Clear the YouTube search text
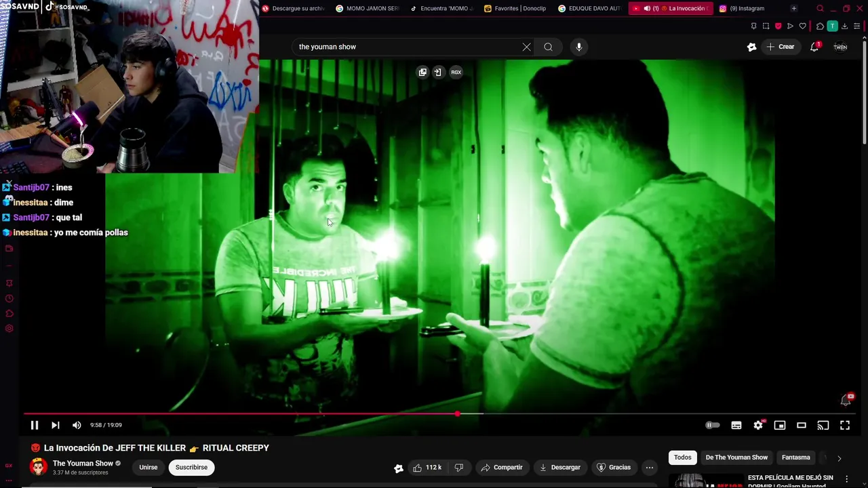868x488 pixels. [x=526, y=47]
